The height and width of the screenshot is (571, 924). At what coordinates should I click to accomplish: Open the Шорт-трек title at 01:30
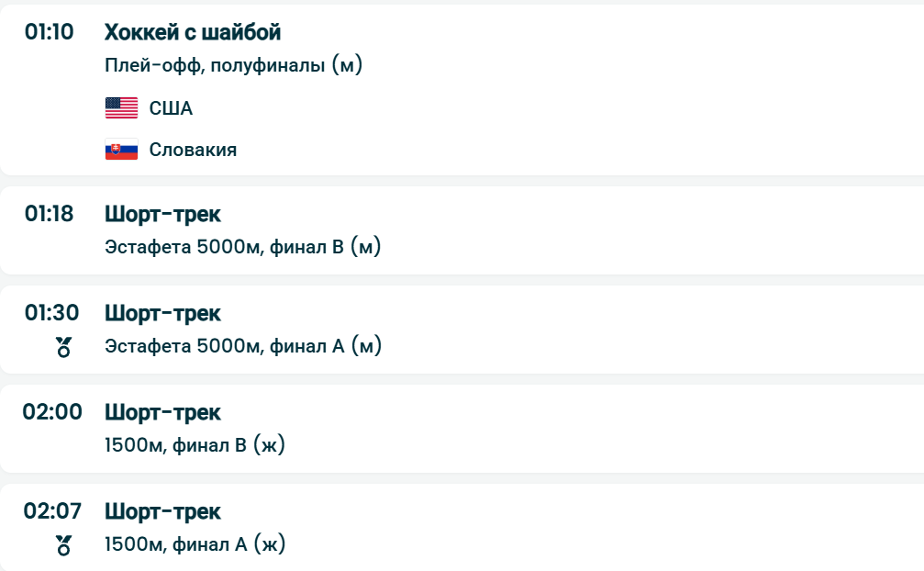click(x=162, y=314)
